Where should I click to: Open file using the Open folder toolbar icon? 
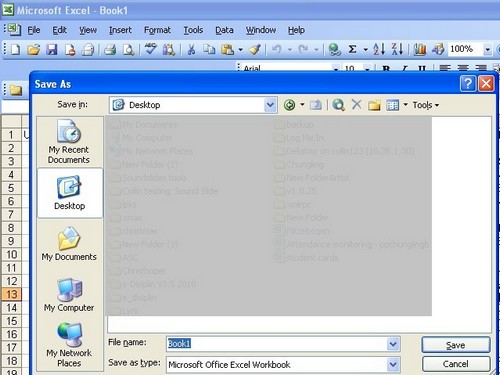click(x=33, y=50)
